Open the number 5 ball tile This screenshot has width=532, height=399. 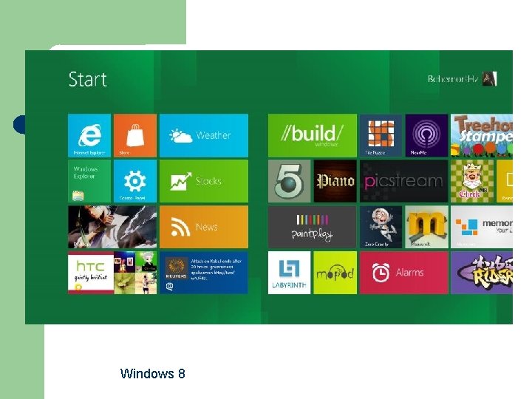tap(289, 181)
